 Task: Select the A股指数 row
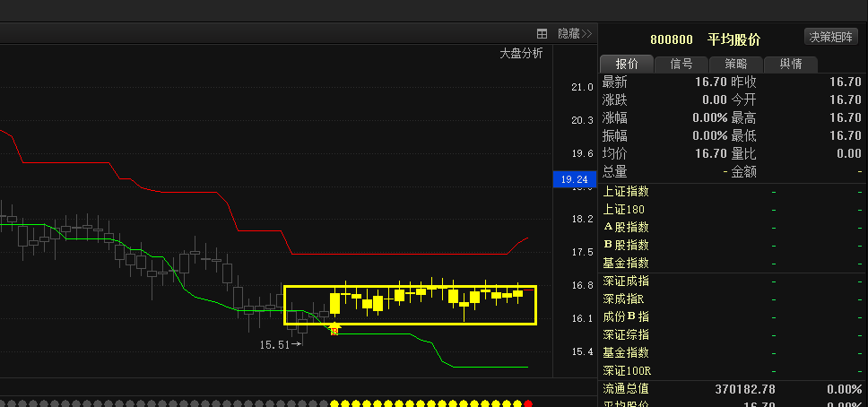coord(733,227)
